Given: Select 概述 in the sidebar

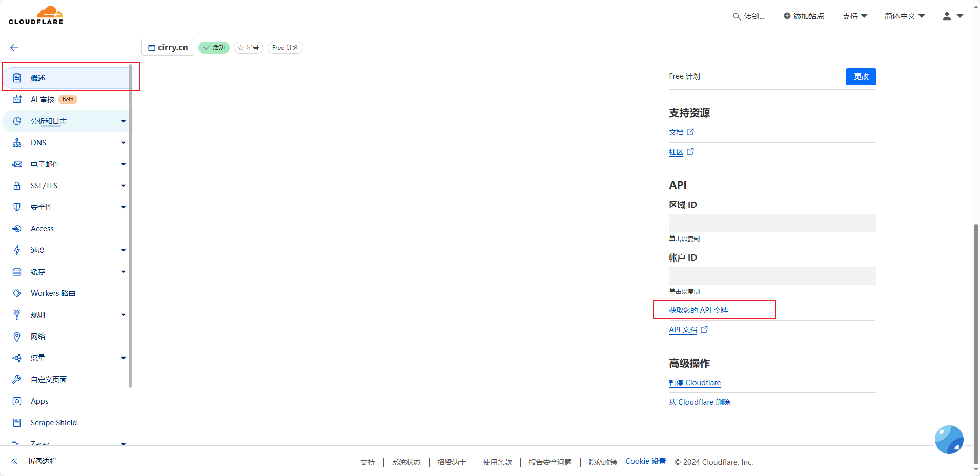Looking at the screenshot, I should 38,78.
